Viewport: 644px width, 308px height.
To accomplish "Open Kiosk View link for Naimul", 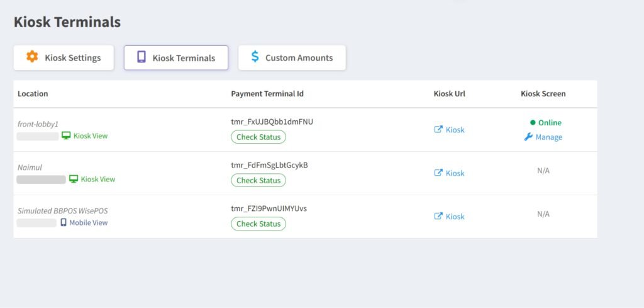I will pyautogui.click(x=98, y=179).
